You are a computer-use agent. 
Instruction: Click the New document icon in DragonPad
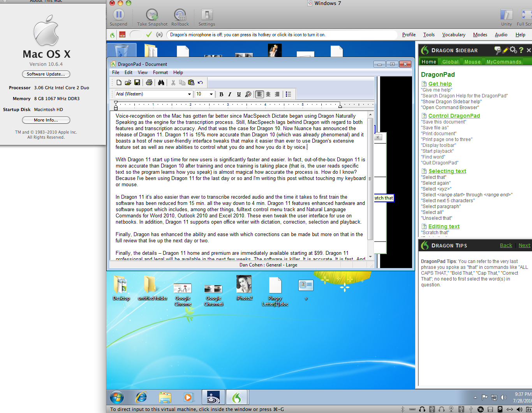[119, 83]
